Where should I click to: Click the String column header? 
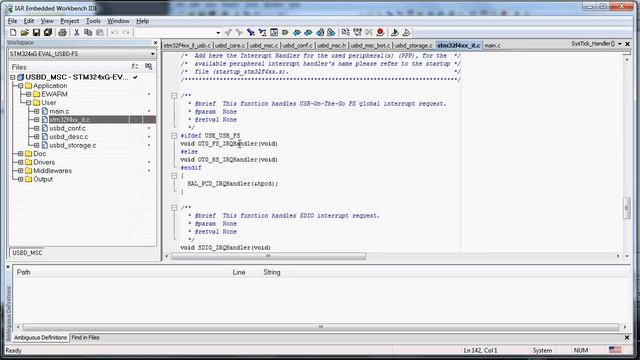tap(272, 272)
